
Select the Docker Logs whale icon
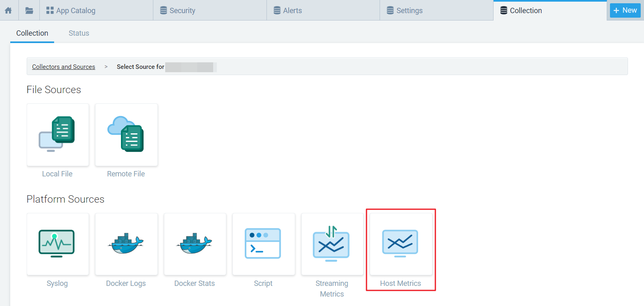(x=126, y=244)
